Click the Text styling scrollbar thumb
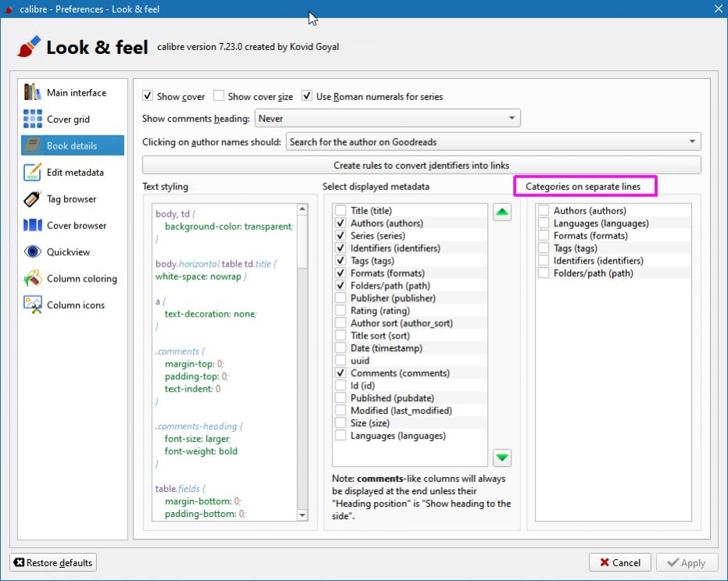 (x=303, y=242)
